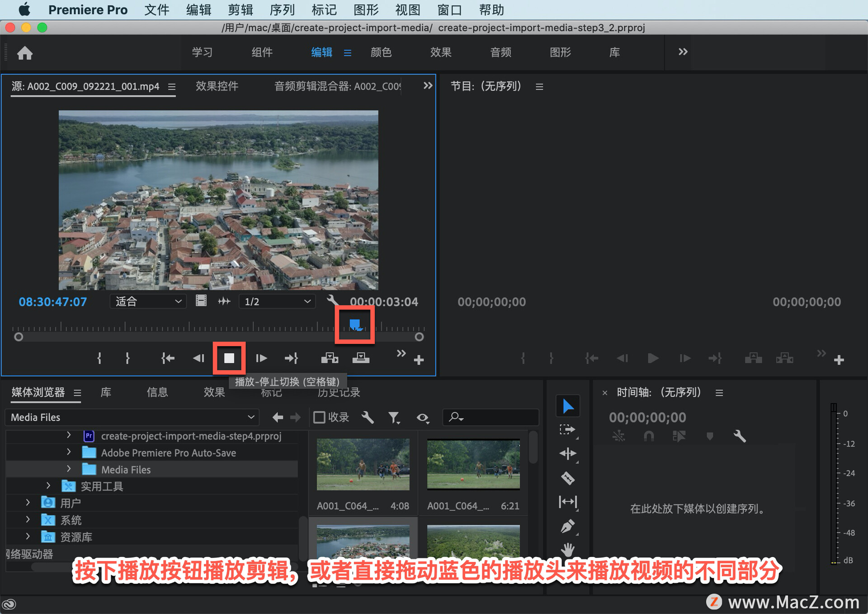This screenshot has width=868, height=614.
Task: Open timeline display settings wrench
Action: click(x=740, y=436)
